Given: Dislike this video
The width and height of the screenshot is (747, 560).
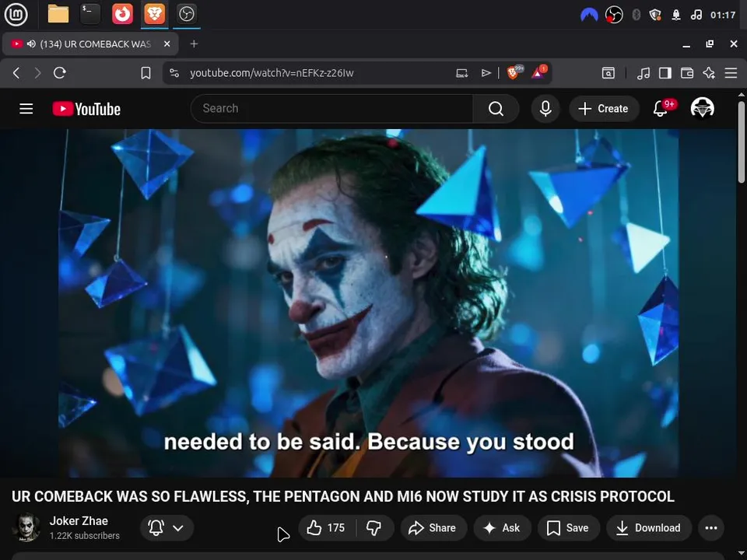Looking at the screenshot, I should (x=374, y=527).
